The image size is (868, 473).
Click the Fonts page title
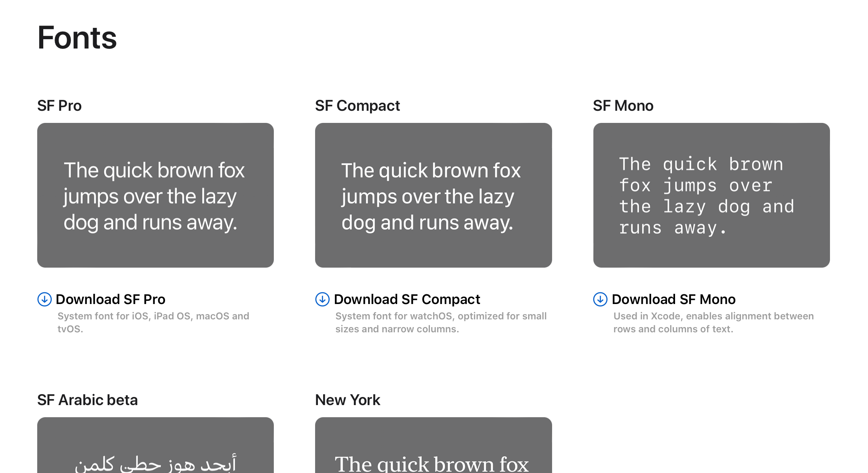(x=77, y=38)
